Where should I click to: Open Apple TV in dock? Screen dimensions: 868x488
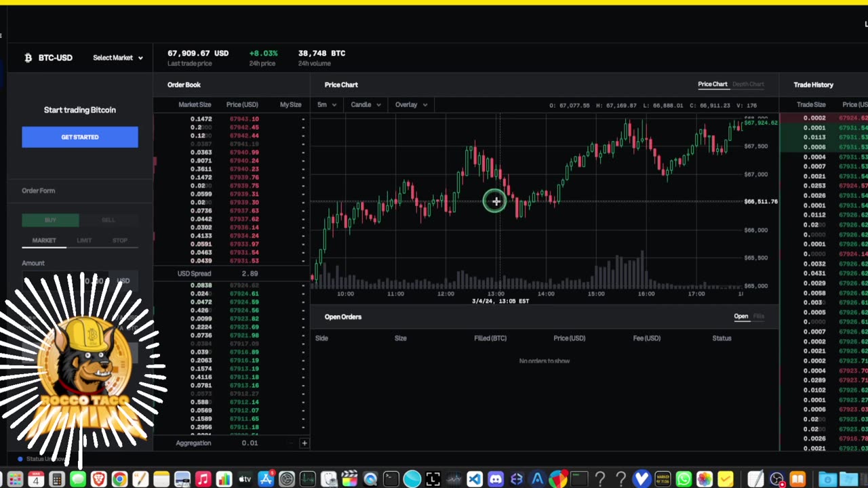[245, 479]
